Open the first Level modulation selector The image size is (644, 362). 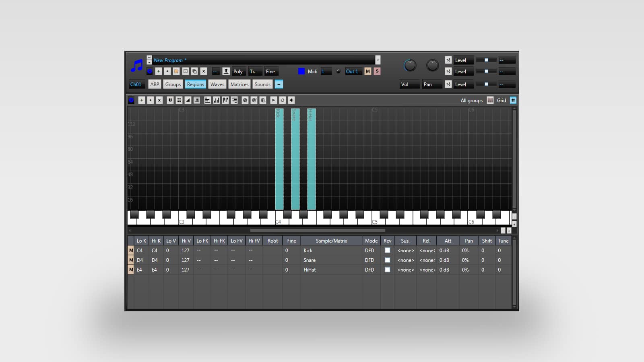[x=463, y=60]
